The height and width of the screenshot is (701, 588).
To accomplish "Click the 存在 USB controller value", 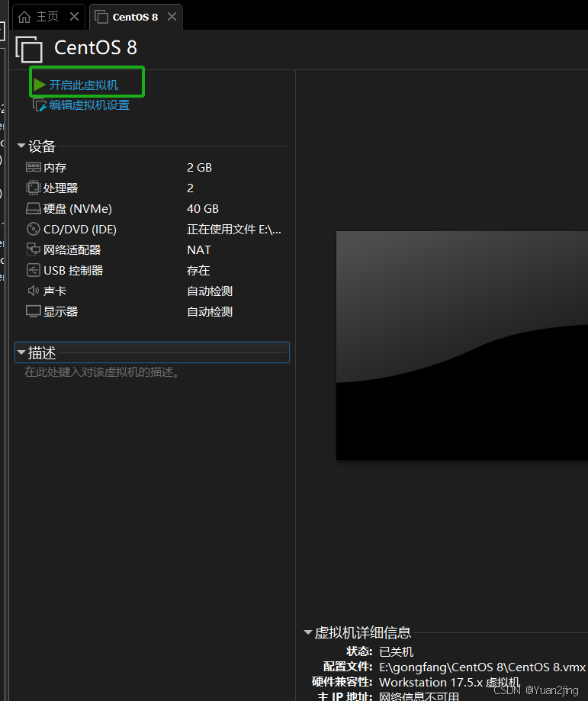I will pyautogui.click(x=198, y=271).
